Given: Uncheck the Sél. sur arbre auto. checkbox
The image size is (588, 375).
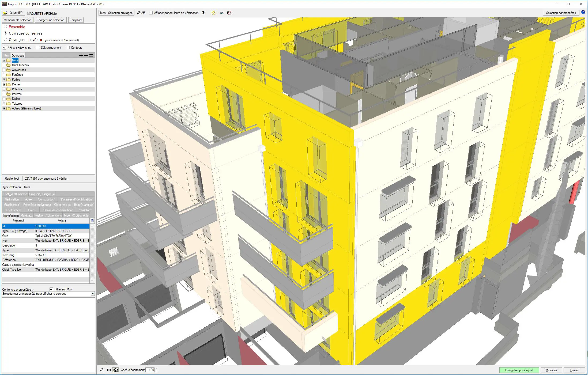Looking at the screenshot, I should pyautogui.click(x=5, y=48).
